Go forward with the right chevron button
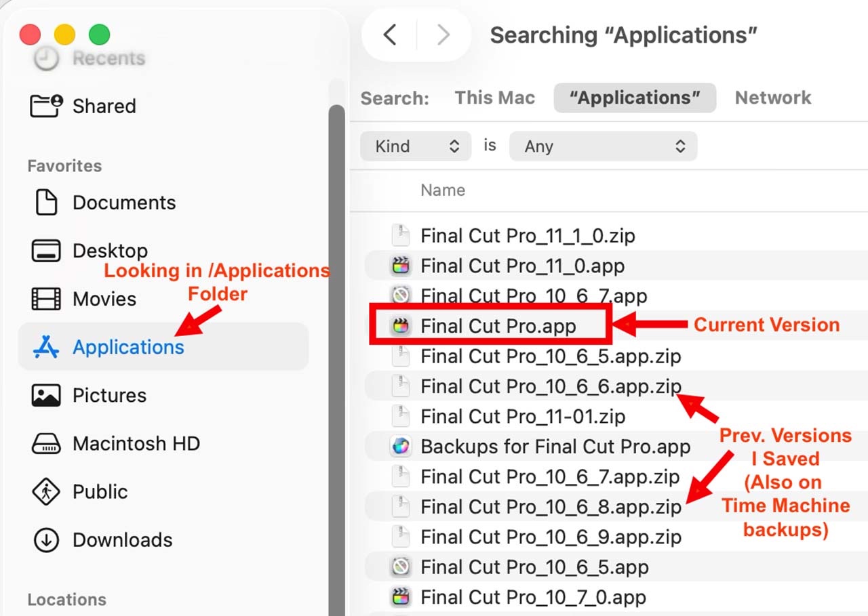Viewport: 868px width, 616px height. coord(443,35)
